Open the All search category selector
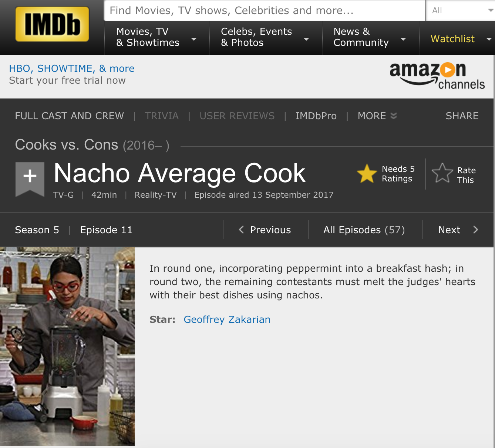This screenshot has width=495, height=448. (x=461, y=10)
